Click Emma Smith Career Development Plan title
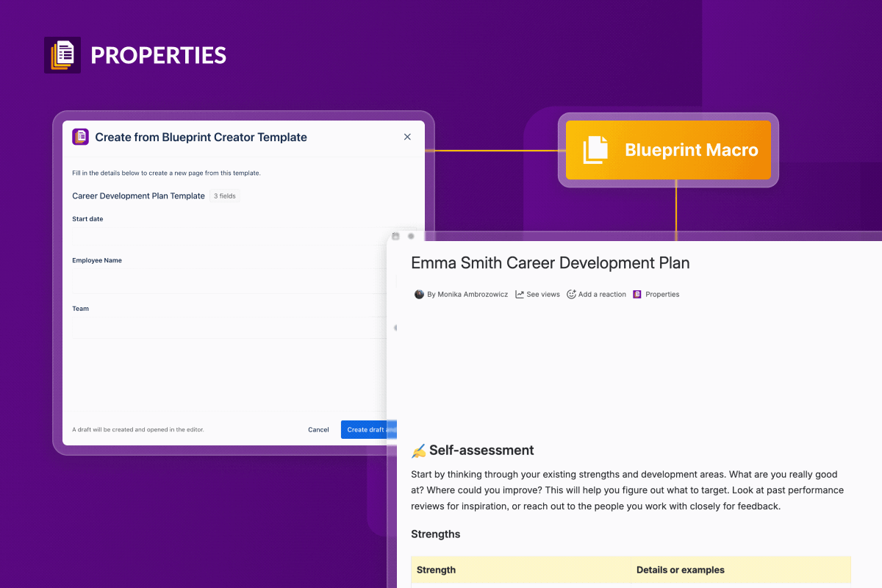This screenshot has width=882, height=588. click(551, 263)
